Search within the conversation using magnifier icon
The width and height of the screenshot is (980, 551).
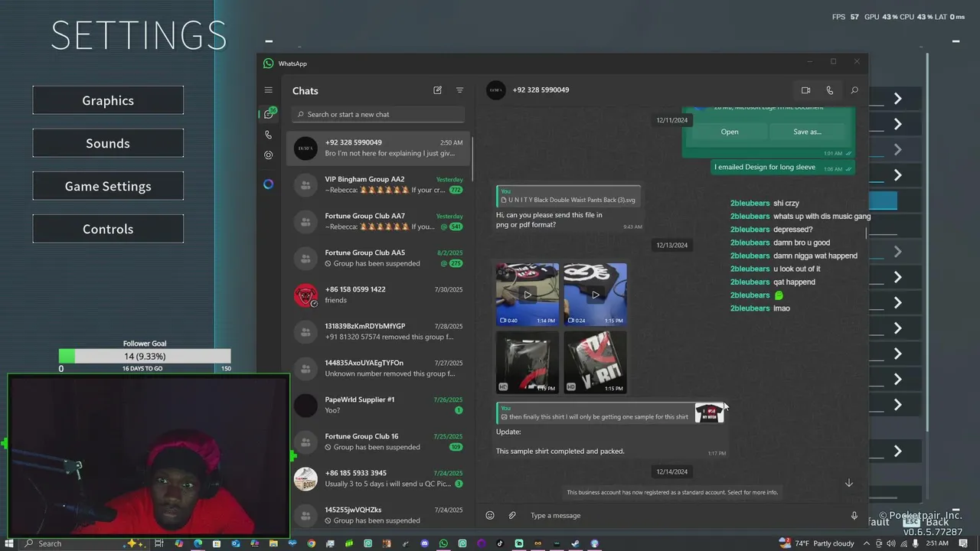(x=854, y=90)
